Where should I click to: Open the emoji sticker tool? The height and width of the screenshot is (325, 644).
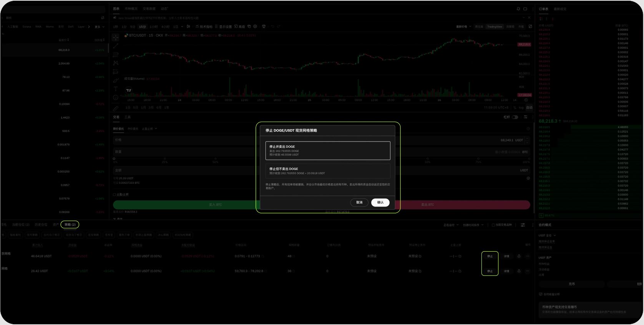click(115, 97)
